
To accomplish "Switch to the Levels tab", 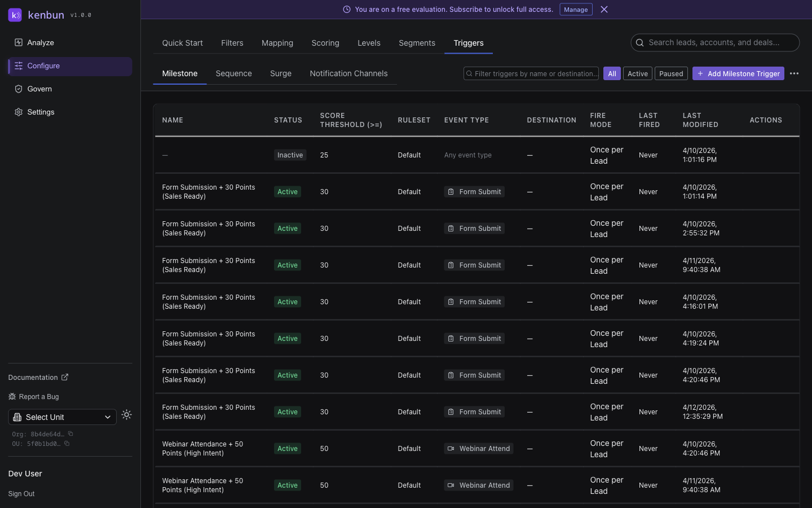I will click(x=369, y=43).
